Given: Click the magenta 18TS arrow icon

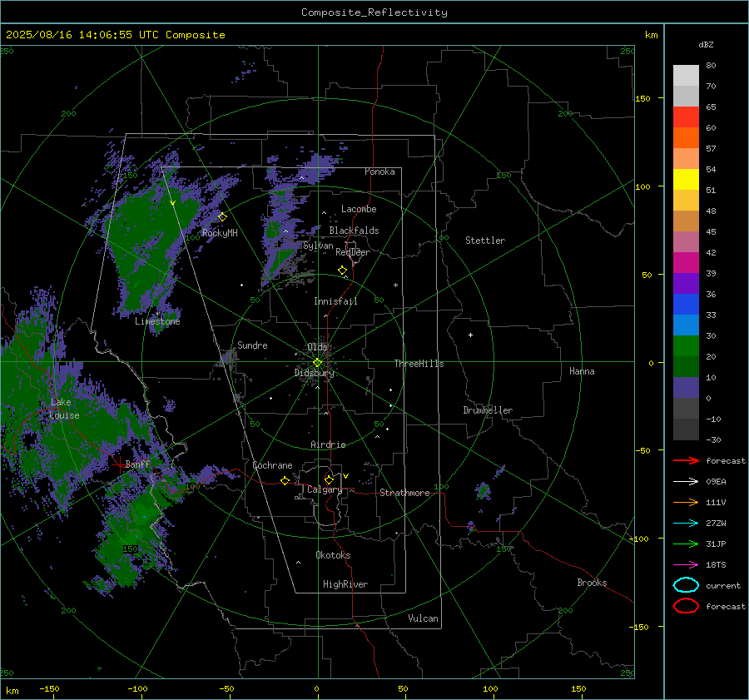Looking at the screenshot, I should pos(686,565).
